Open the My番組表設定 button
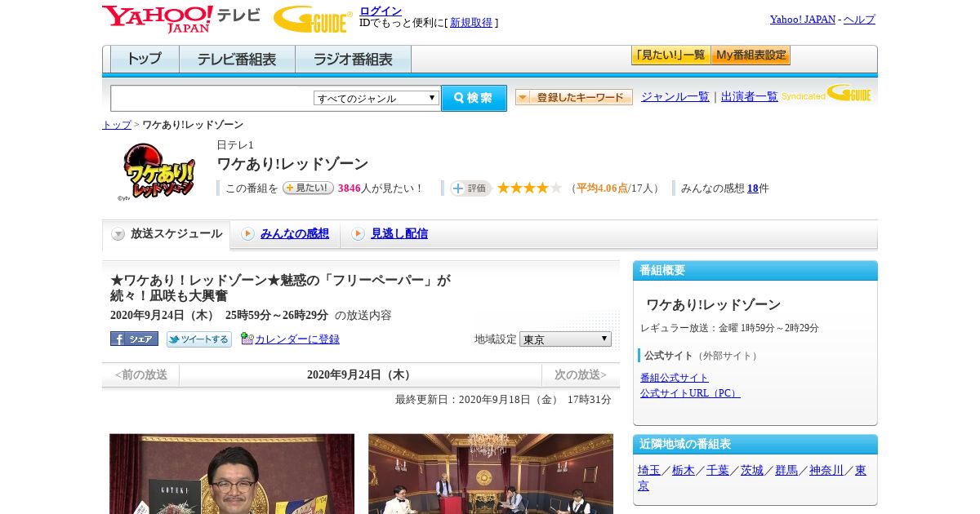This screenshot has height=514, width=980. [x=751, y=55]
